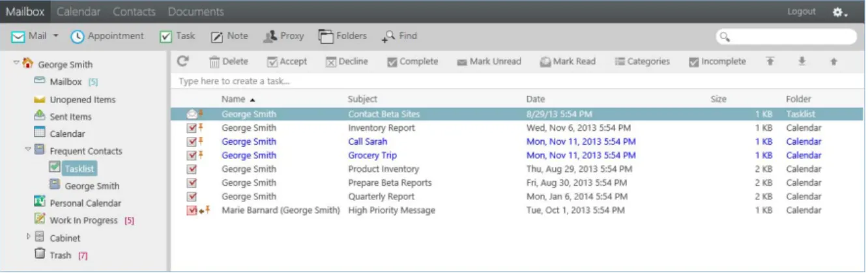
Task: Click the move-to-bottom arrow icon
Action: [802, 61]
